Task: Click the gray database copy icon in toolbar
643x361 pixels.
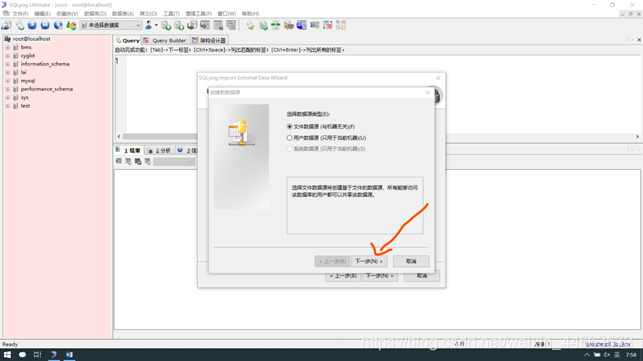Action: click(x=192, y=25)
